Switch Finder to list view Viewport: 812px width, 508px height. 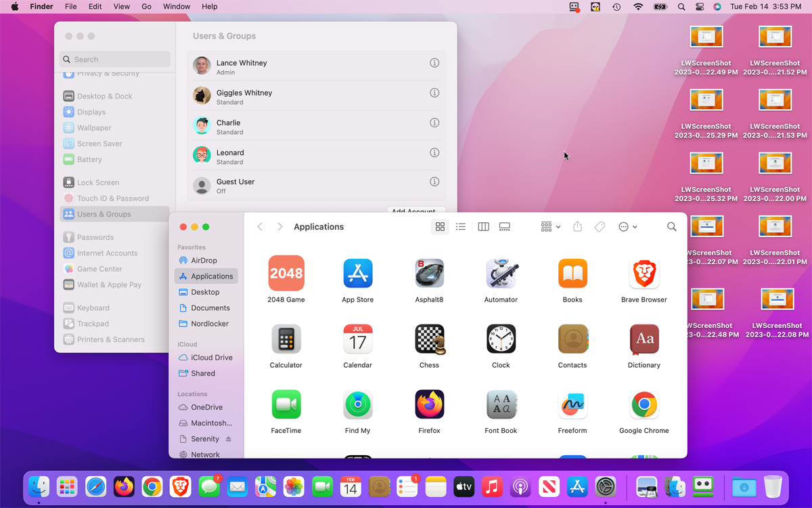461,227
